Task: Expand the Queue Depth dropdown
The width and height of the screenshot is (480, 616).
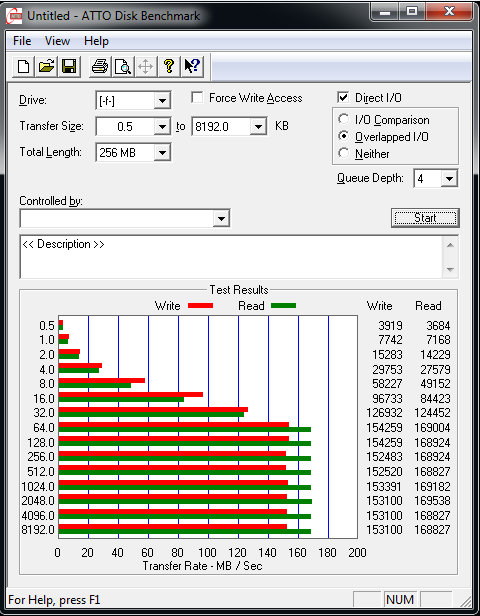Action: coord(449,179)
